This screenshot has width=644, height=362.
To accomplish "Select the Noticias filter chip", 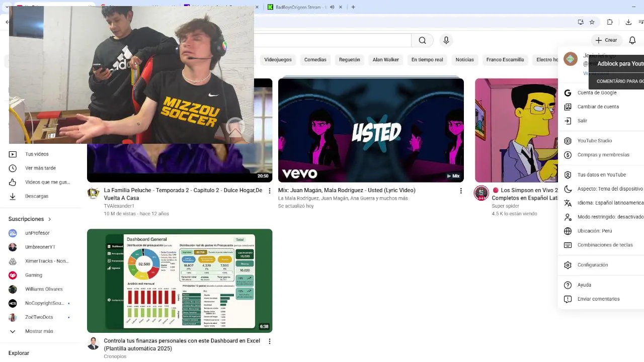I will coord(465,59).
